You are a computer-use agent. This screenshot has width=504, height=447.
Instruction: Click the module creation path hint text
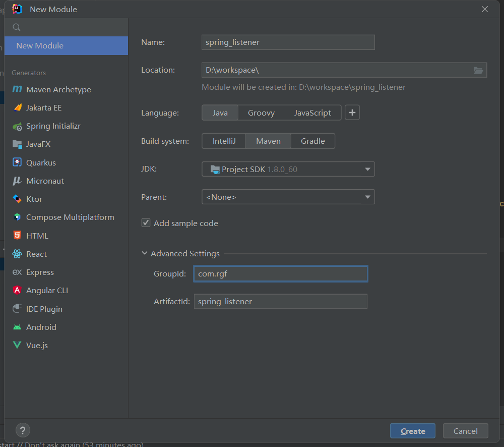tap(303, 87)
